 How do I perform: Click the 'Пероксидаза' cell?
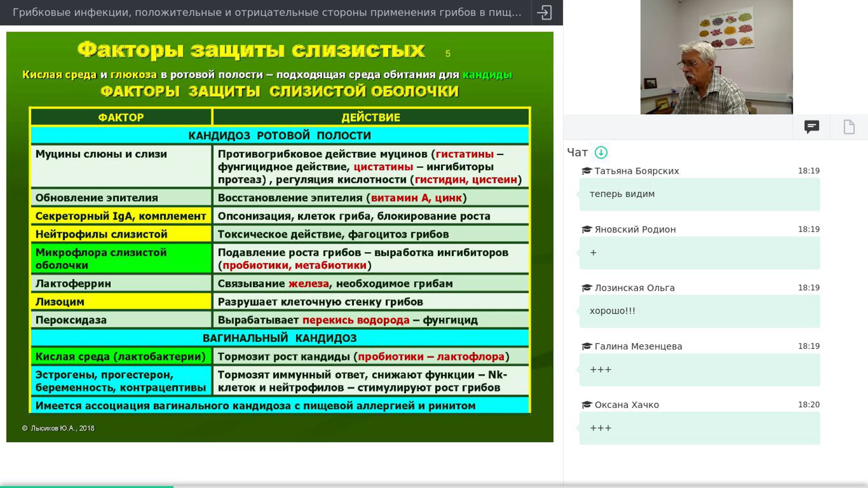[121, 320]
